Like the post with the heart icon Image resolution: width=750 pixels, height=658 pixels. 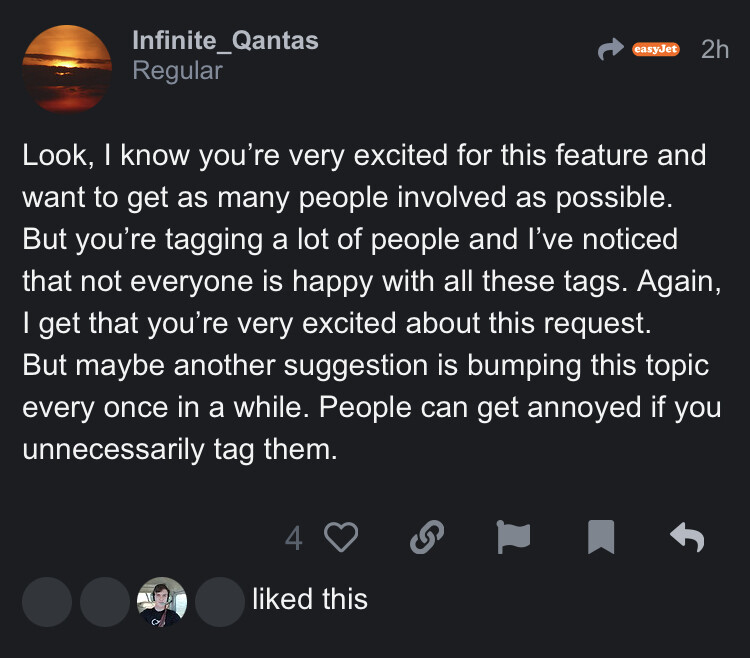pyautogui.click(x=342, y=538)
